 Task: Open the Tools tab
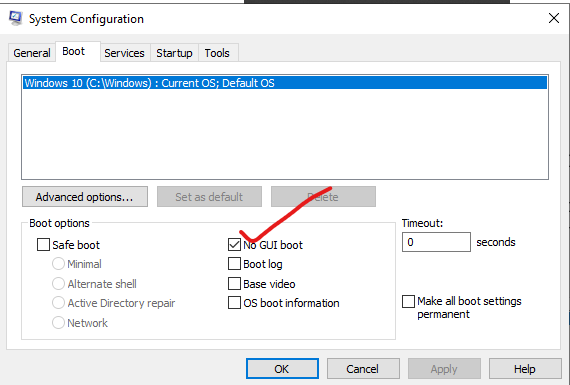point(217,53)
